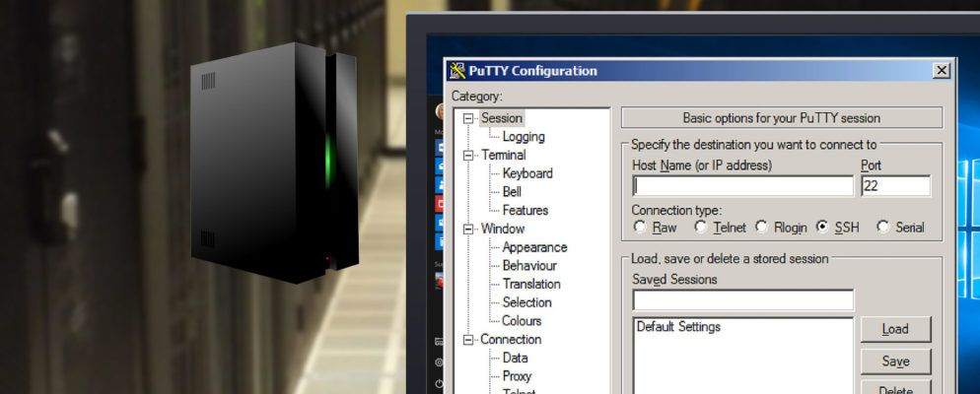Screen dimensions: 980x394
Task: Click the PuTTY icon in the title bar
Action: 457,71
